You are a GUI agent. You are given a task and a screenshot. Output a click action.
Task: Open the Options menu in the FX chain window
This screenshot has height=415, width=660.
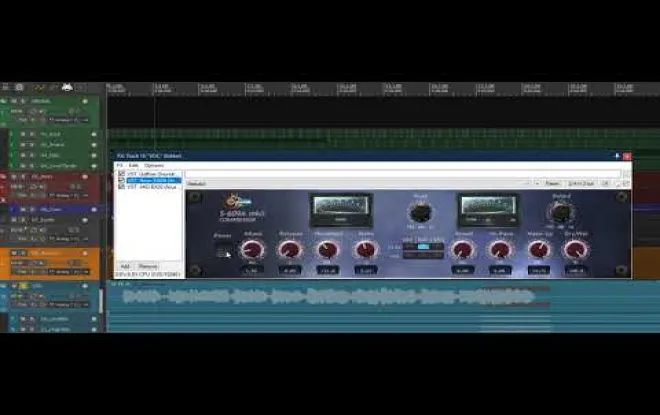154,165
